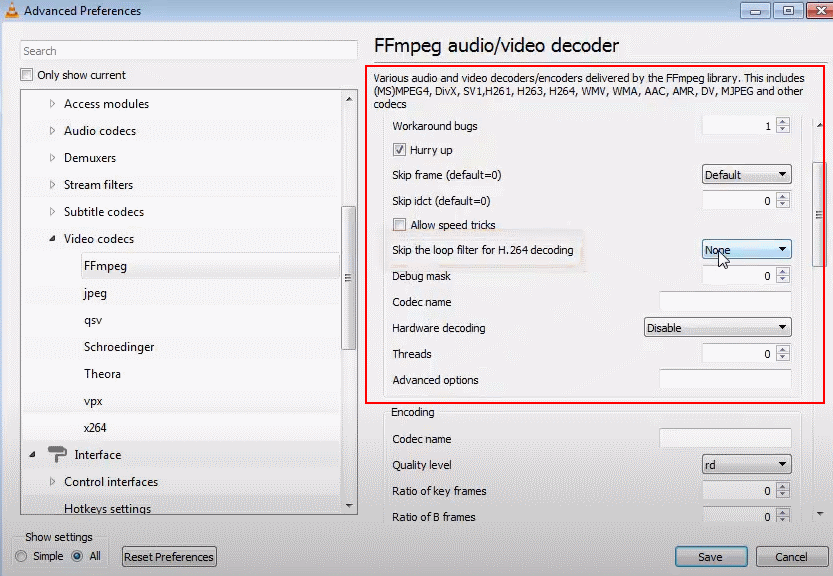833x576 pixels.
Task: Increase the Workaround bugs value by one
Action: tap(782, 122)
